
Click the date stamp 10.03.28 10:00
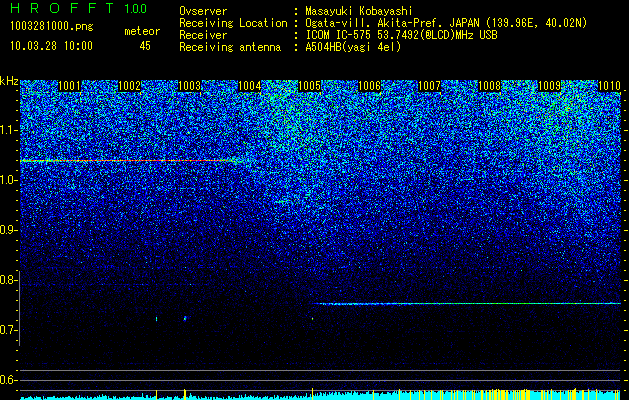pyautogui.click(x=51, y=46)
